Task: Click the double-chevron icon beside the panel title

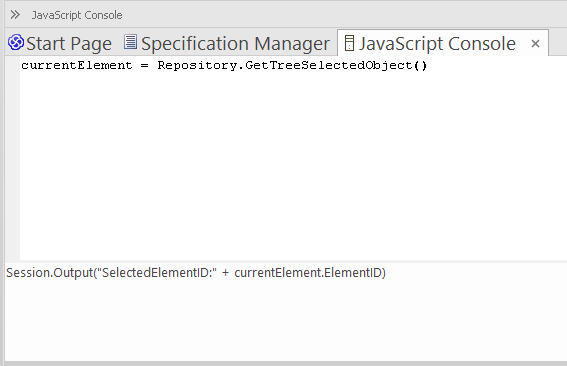Action: coord(15,15)
